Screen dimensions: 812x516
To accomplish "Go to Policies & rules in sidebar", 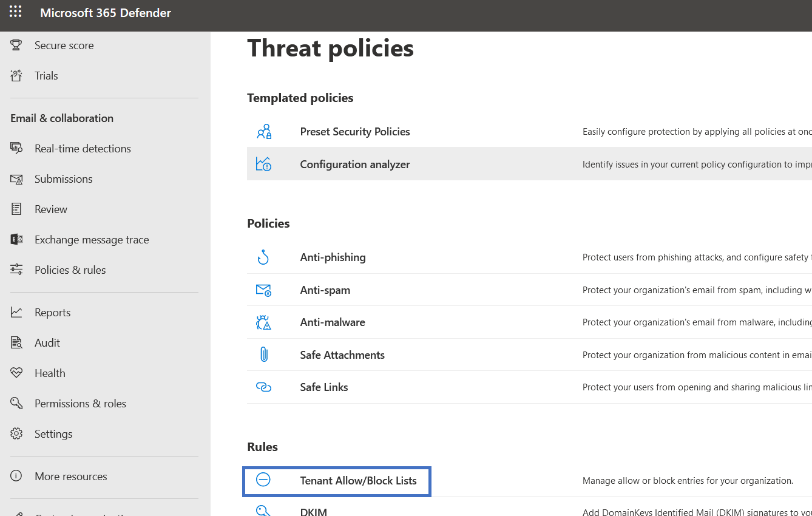I will [x=70, y=270].
